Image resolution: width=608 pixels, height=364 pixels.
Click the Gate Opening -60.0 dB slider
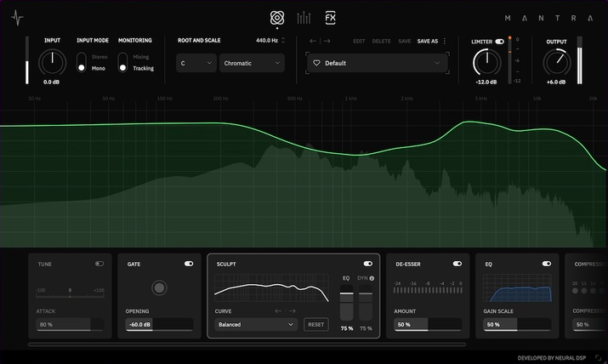159,325
